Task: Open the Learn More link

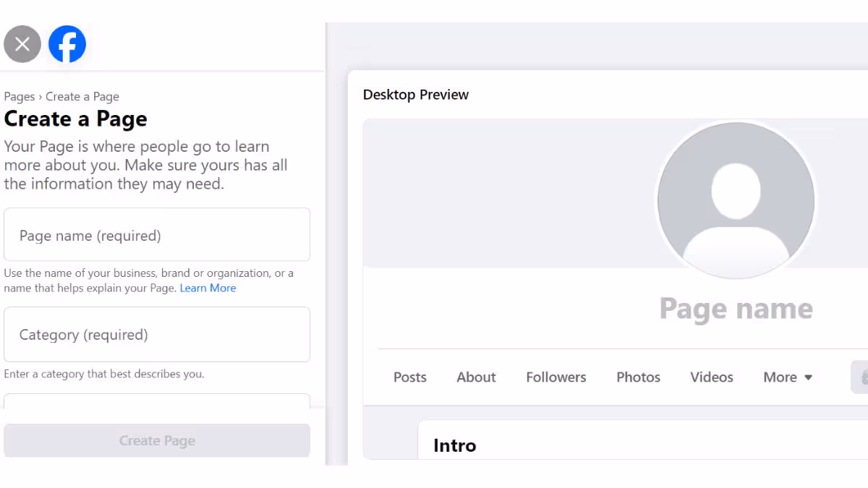Action: click(208, 288)
